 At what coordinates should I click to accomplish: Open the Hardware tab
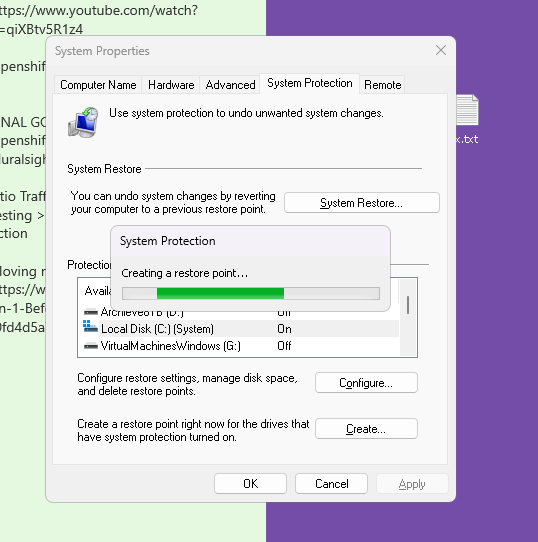click(x=171, y=85)
